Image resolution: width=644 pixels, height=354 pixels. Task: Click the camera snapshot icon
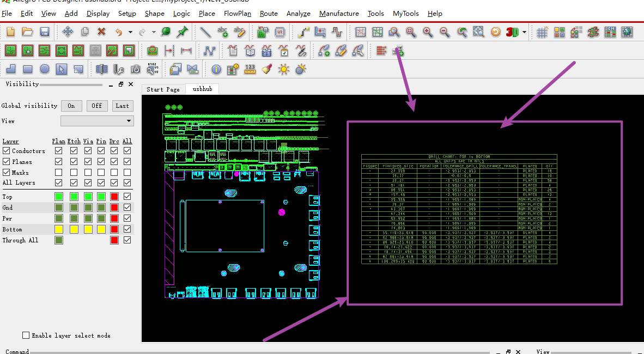136,69
